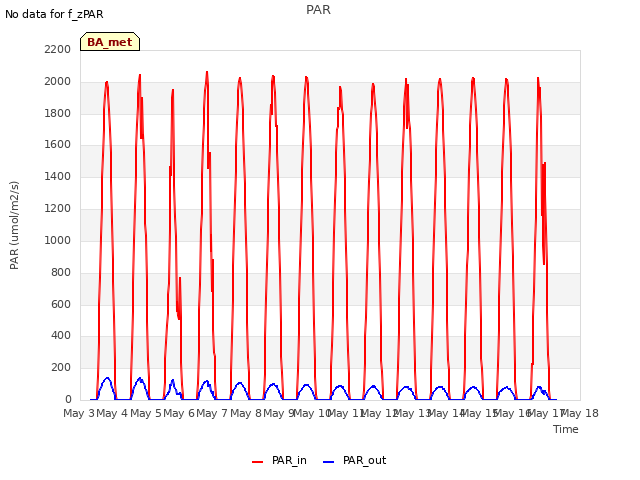This screenshot has height=480, width=640.
Task: Click the 2200 y-axis tick label
Action: 58,49
